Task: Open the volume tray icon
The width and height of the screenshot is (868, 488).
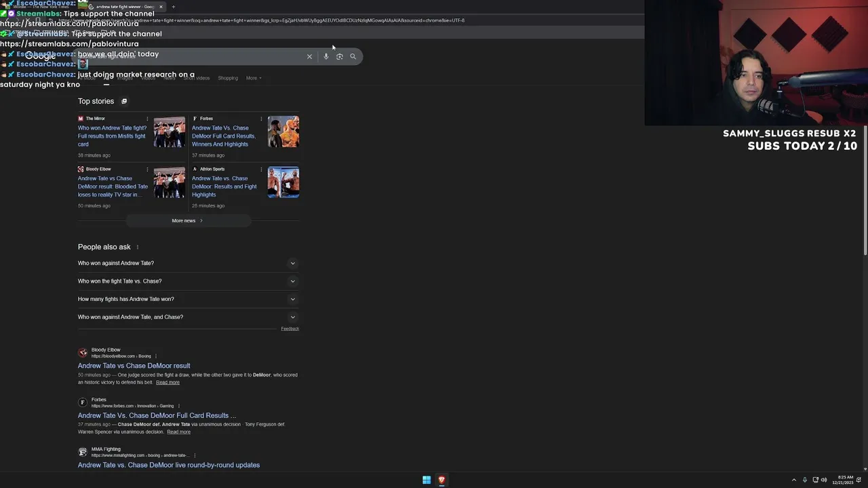Action: 824,480
